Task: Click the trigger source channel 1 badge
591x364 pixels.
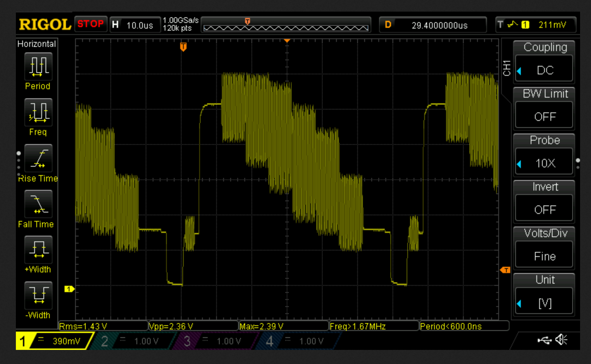Action: click(525, 25)
